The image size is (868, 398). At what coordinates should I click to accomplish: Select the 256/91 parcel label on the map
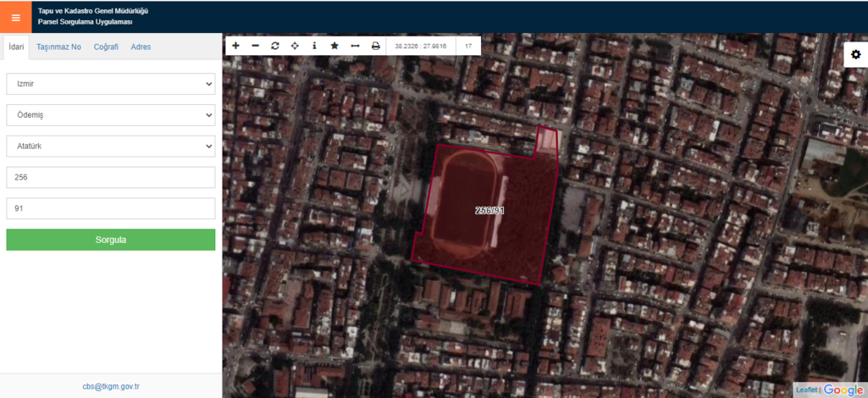point(489,211)
